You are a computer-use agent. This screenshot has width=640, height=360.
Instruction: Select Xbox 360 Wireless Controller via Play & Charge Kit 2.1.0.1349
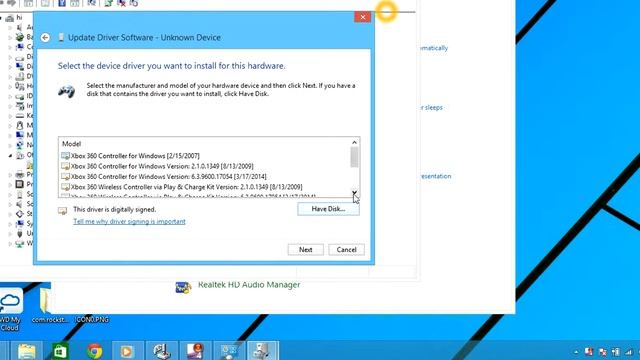tap(182, 187)
